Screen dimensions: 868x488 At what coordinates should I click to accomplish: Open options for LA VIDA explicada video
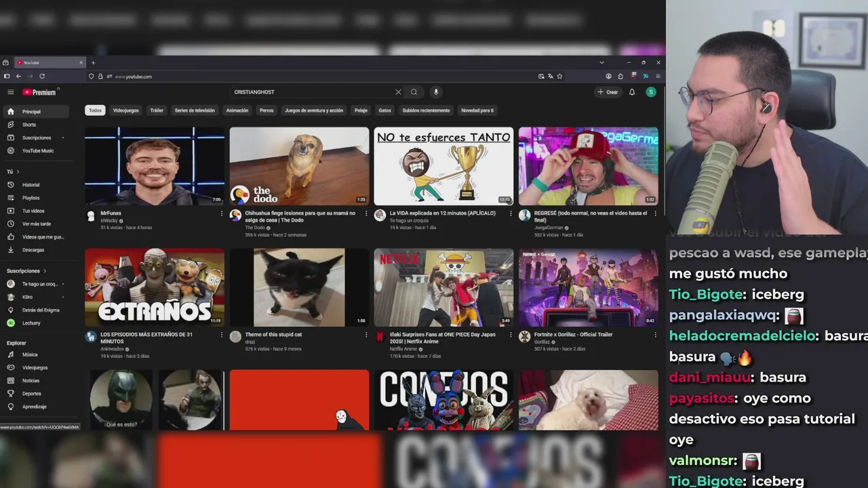click(x=511, y=213)
